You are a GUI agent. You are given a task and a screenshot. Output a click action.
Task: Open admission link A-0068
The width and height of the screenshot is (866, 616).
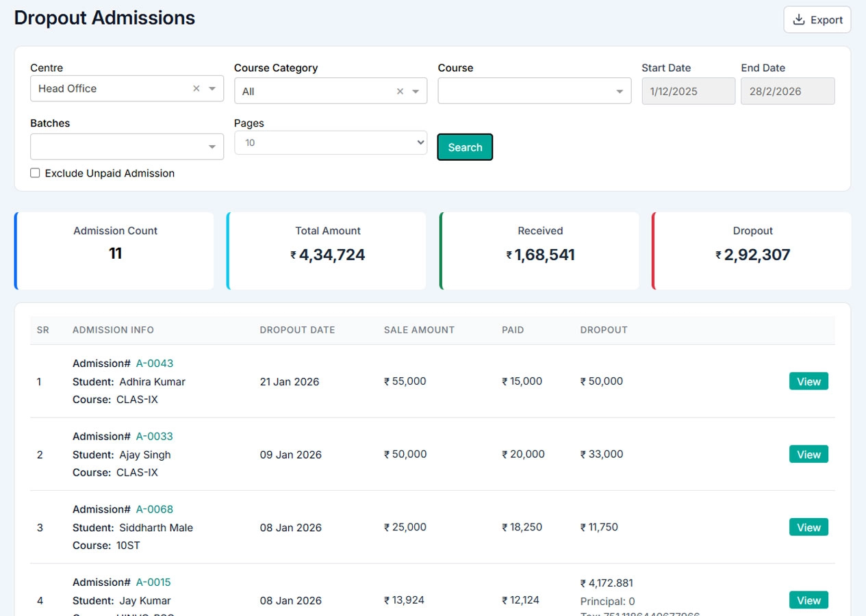pyautogui.click(x=154, y=509)
